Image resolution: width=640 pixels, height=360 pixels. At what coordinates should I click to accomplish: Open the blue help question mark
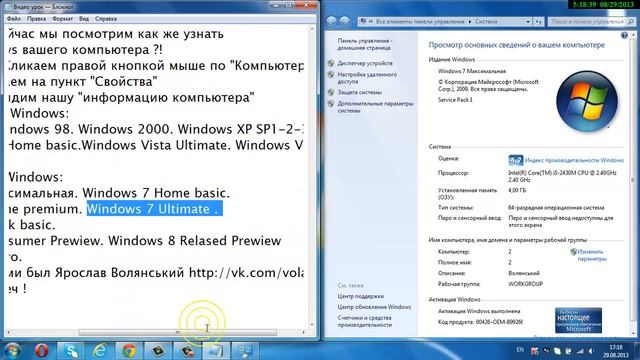click(624, 36)
